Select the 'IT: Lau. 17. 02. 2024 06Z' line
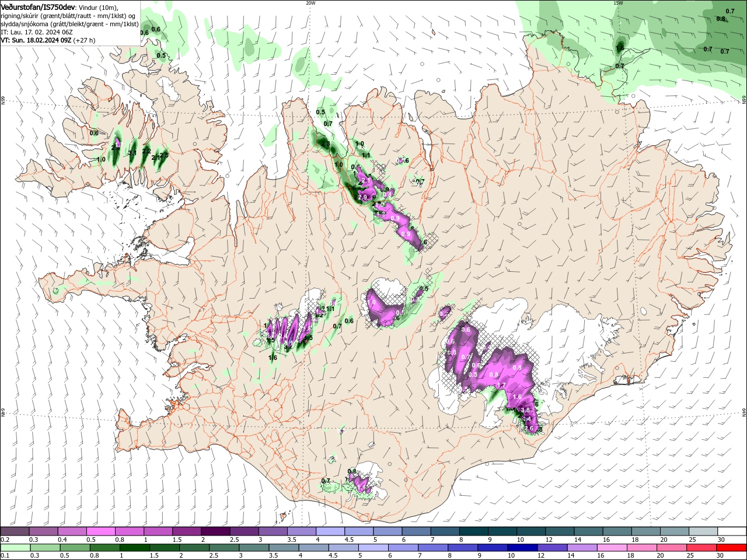The height and width of the screenshot is (560, 747). point(36,32)
